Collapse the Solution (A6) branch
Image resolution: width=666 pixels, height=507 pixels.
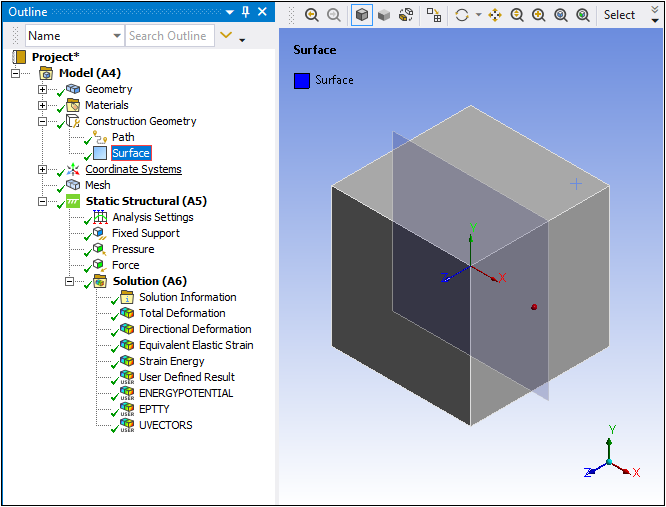69,281
